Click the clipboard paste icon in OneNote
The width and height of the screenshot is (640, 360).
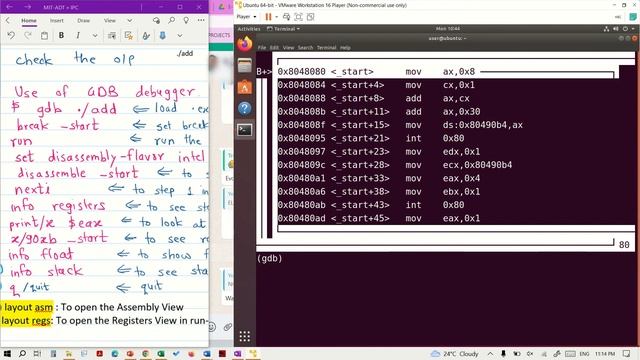click(x=44, y=36)
